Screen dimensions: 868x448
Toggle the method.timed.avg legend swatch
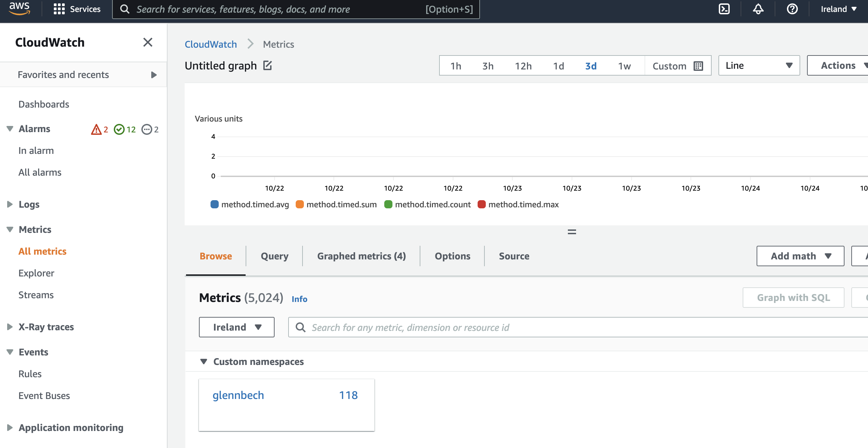[215, 204]
